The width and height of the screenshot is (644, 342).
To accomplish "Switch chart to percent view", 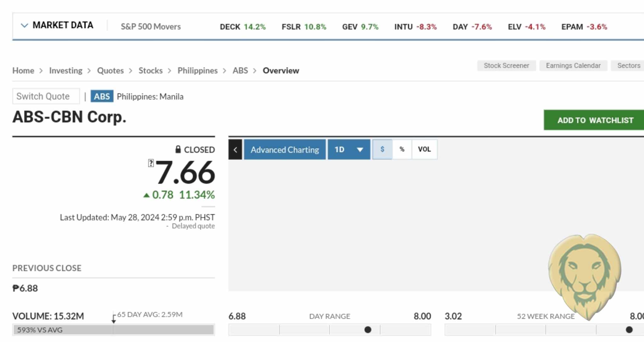I will tap(402, 149).
